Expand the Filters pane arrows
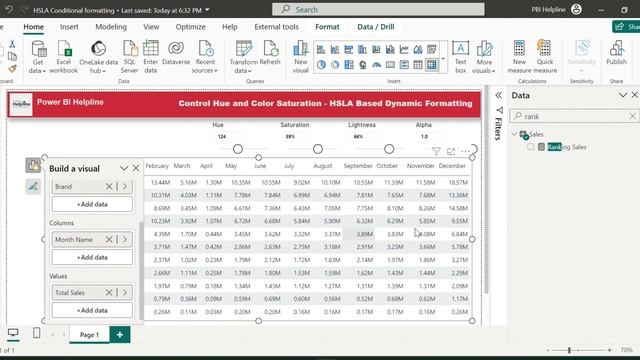Image resolution: width=640 pixels, height=360 pixels. pyautogui.click(x=499, y=95)
